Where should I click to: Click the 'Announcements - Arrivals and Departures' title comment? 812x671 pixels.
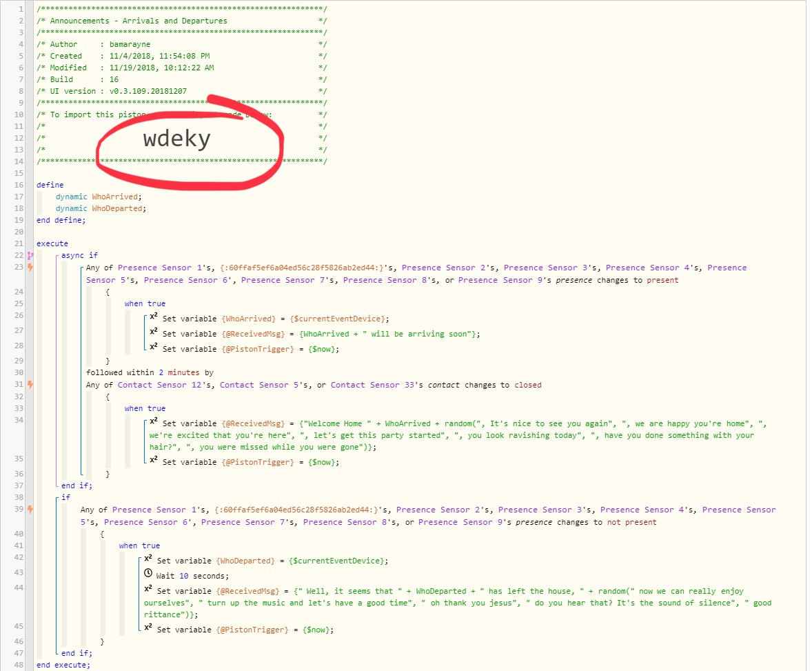click(x=139, y=21)
